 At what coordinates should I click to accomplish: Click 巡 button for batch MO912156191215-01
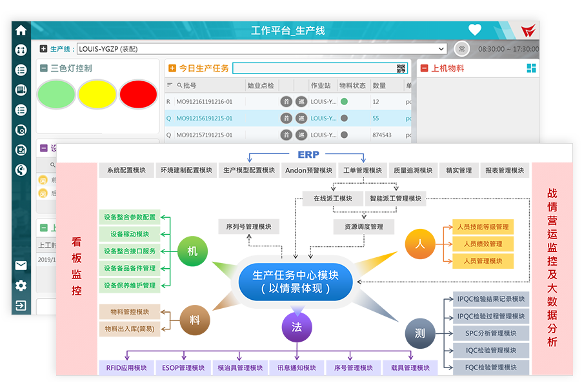[x=301, y=119]
